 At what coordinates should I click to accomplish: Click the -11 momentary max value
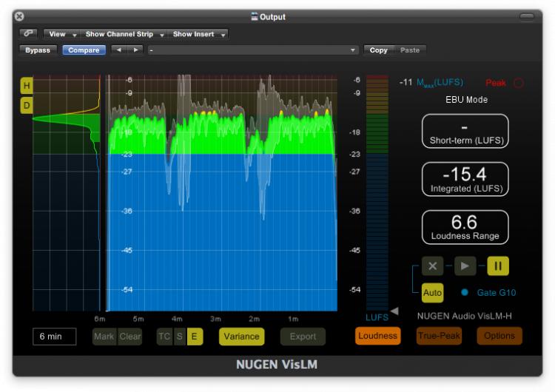[406, 82]
